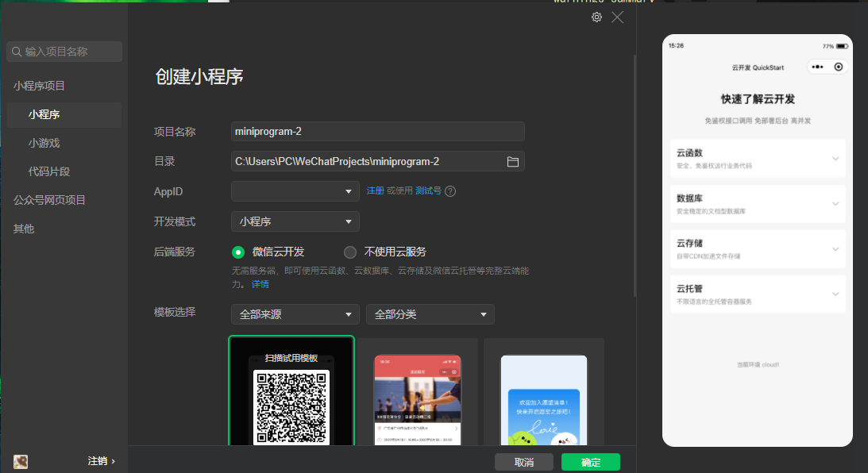Click 当前环境 cloud1 text in preview

758,364
